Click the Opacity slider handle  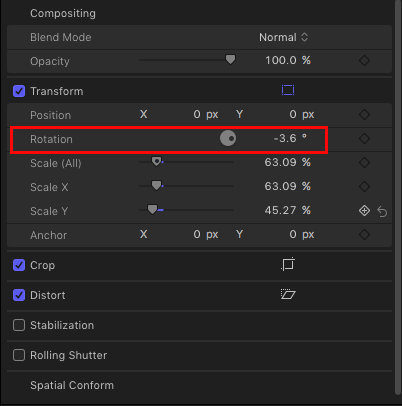click(230, 60)
